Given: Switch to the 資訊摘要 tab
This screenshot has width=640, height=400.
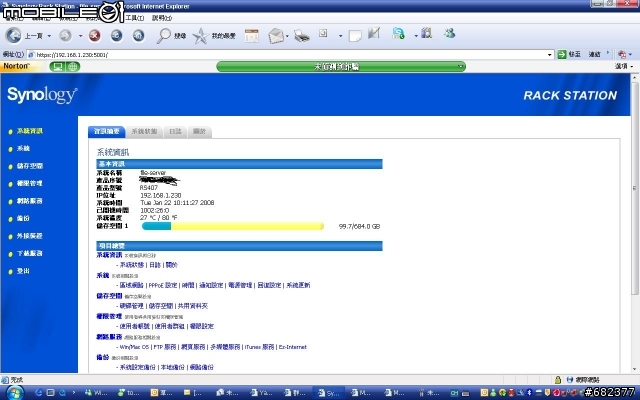Looking at the screenshot, I should click(107, 131).
